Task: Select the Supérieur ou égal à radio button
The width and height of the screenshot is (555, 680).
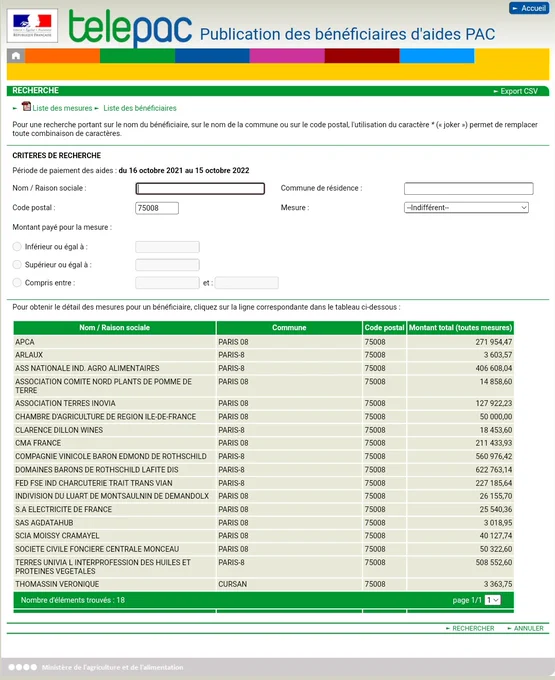Action: click(x=17, y=265)
